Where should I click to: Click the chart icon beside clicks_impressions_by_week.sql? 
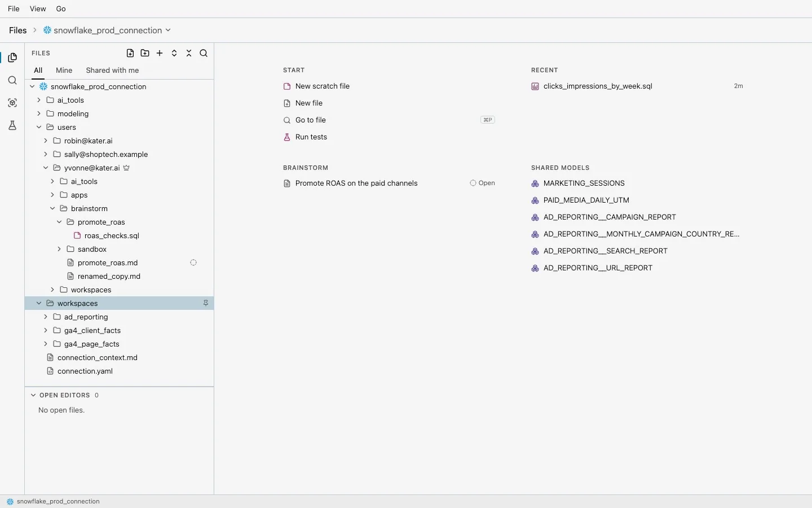[x=535, y=86]
